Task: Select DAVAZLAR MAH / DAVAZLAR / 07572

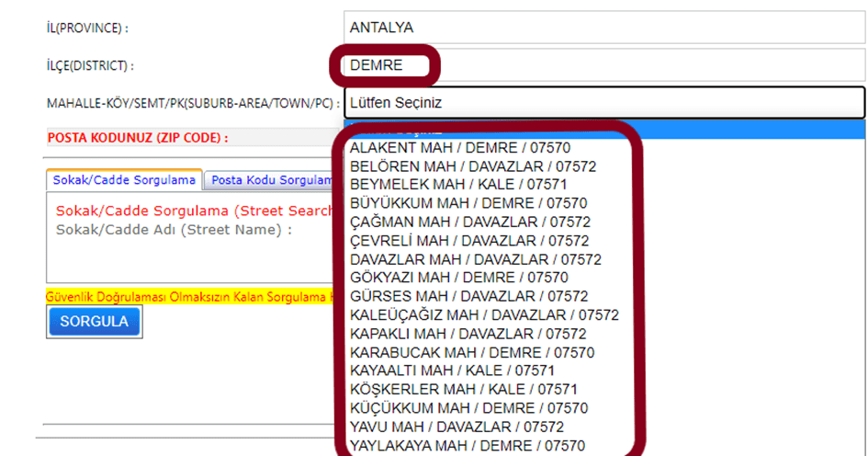Action: pyautogui.click(x=476, y=259)
